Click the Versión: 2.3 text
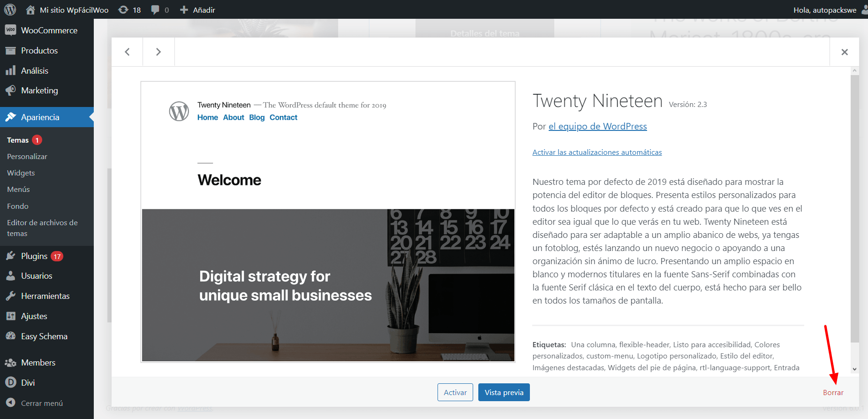The width and height of the screenshot is (868, 419). point(687,104)
